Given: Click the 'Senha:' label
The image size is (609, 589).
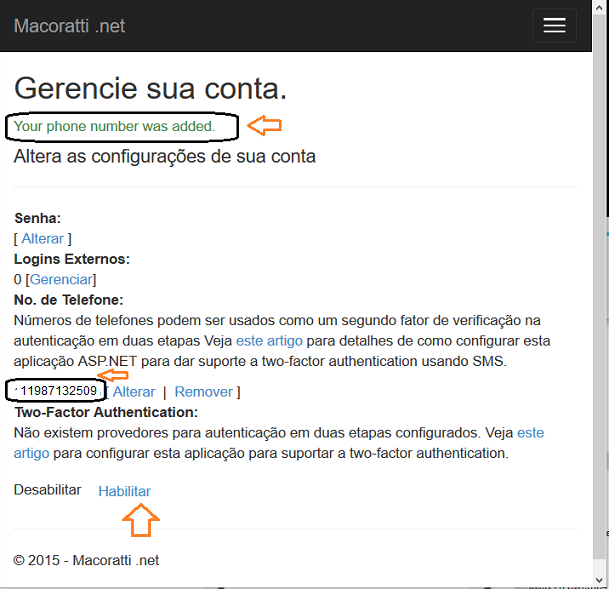Looking at the screenshot, I should [x=38, y=218].
